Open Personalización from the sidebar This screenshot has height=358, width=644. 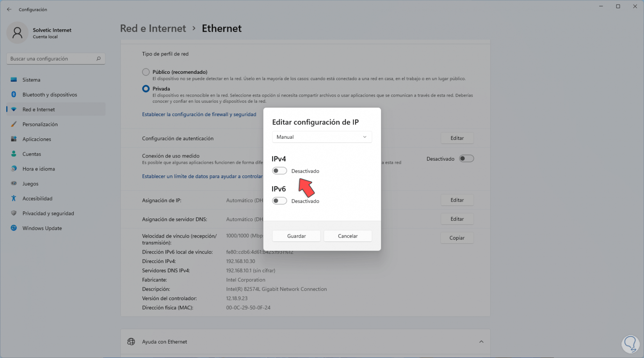(x=40, y=124)
